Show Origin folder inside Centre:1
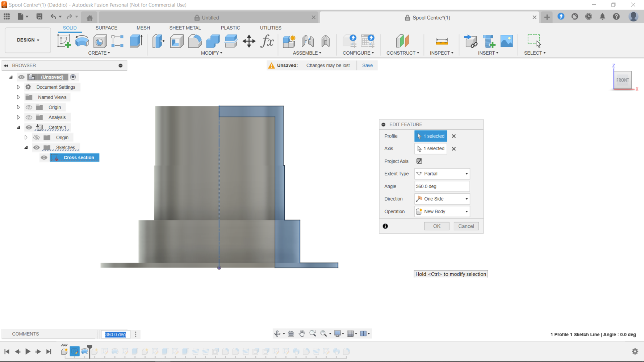The width and height of the screenshot is (644, 362). [37, 138]
